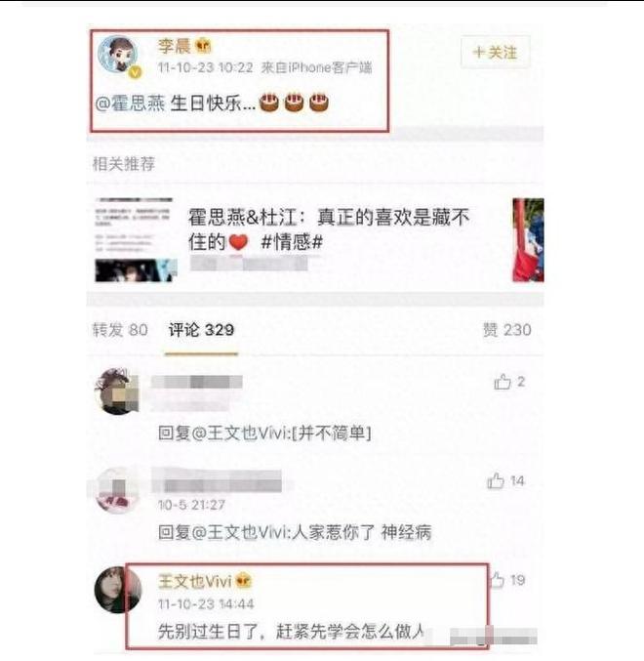
Task: Click the #情感# hashtag
Action: click(x=292, y=242)
